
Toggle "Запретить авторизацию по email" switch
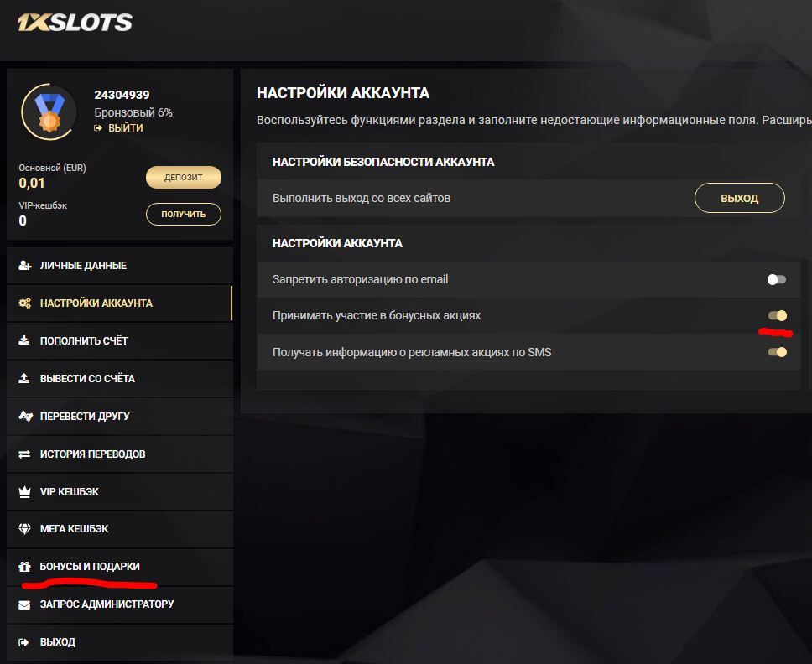[777, 280]
